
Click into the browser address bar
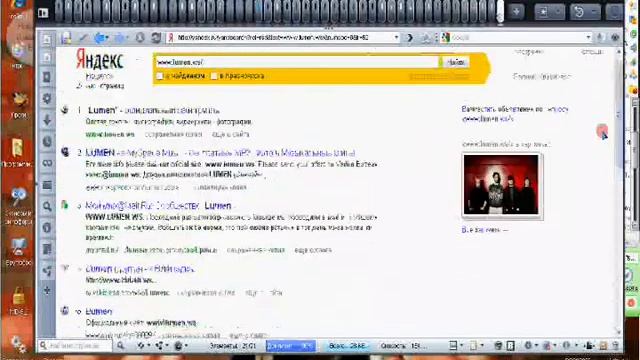[x=284, y=38]
